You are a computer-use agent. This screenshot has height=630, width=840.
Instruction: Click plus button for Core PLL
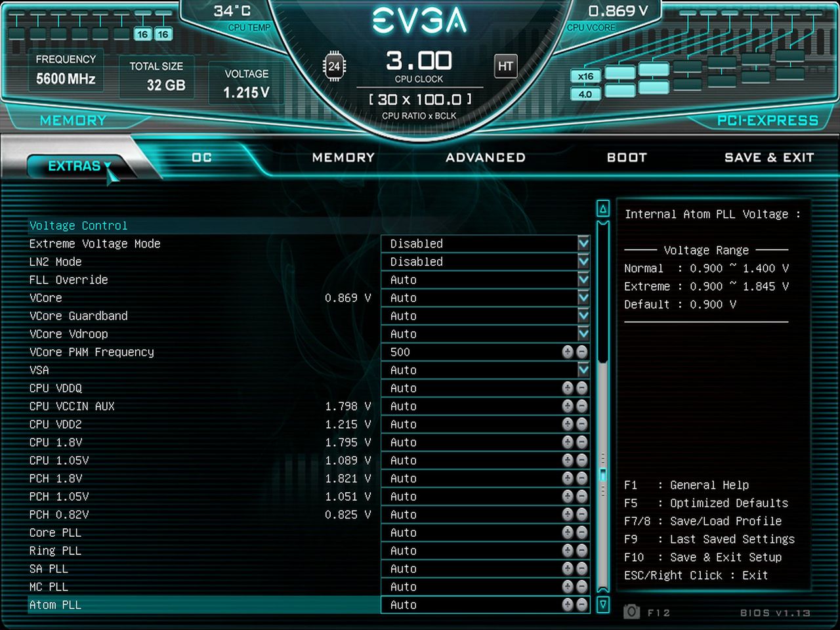click(x=568, y=532)
